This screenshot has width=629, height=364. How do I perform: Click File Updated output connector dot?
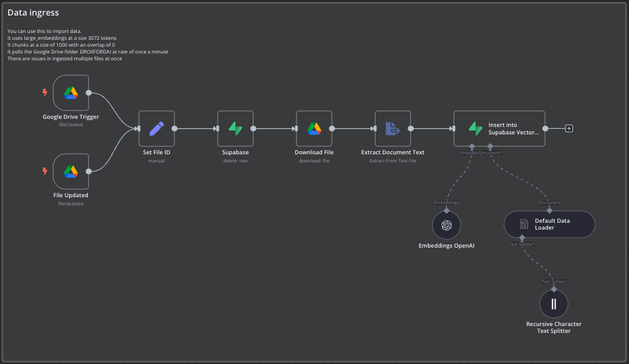click(x=88, y=171)
